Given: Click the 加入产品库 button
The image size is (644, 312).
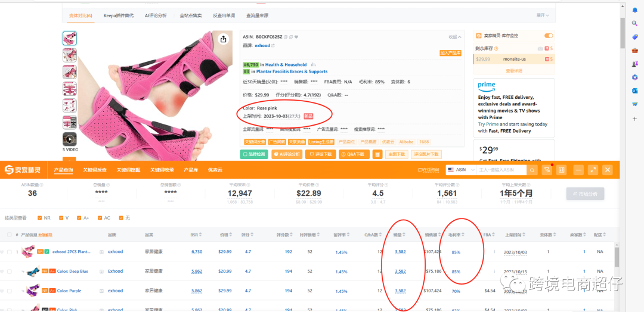Looking at the screenshot, I should pyautogui.click(x=450, y=53).
